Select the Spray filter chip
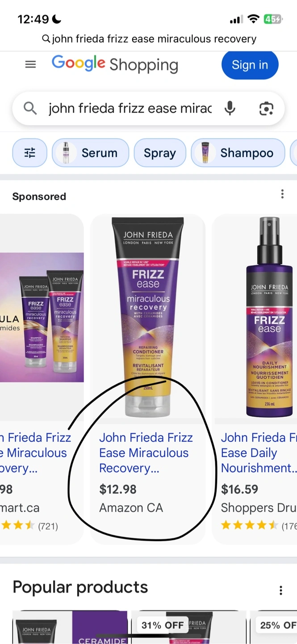The image size is (297, 644). (160, 153)
